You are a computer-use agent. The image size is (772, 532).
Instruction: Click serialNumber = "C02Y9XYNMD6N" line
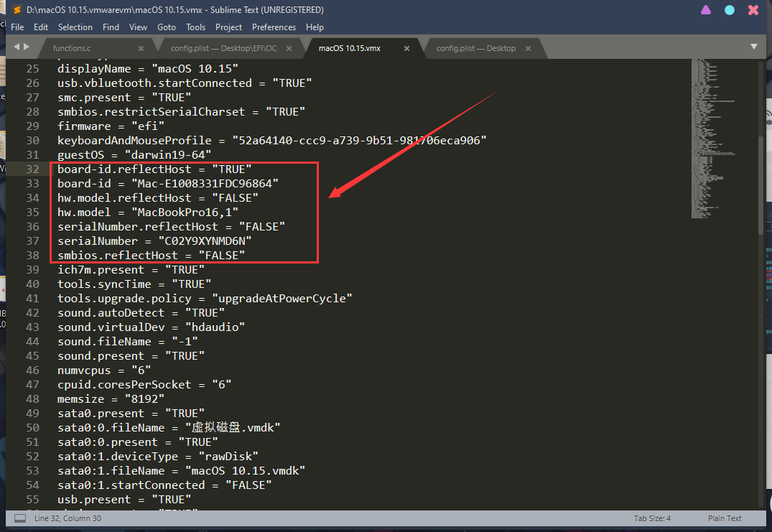(154, 241)
